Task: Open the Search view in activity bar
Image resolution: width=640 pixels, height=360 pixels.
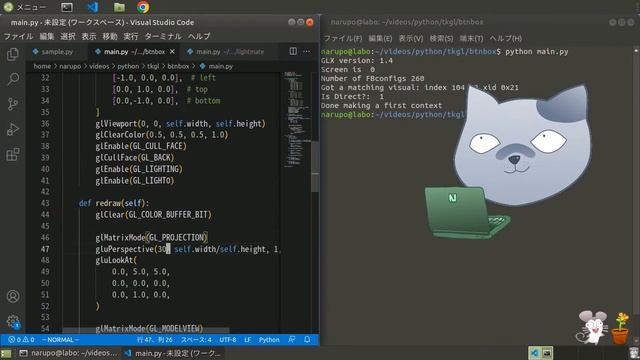Action: pos(13,79)
